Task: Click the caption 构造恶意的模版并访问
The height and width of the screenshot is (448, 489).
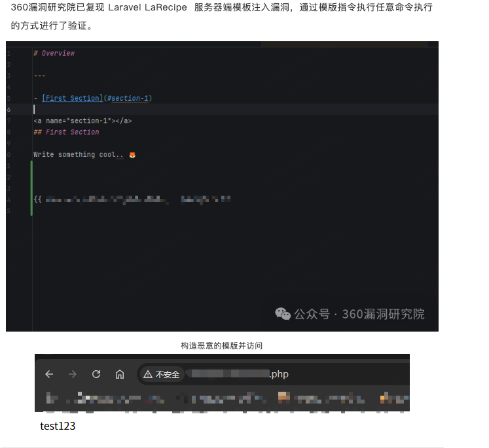Action: (x=222, y=346)
